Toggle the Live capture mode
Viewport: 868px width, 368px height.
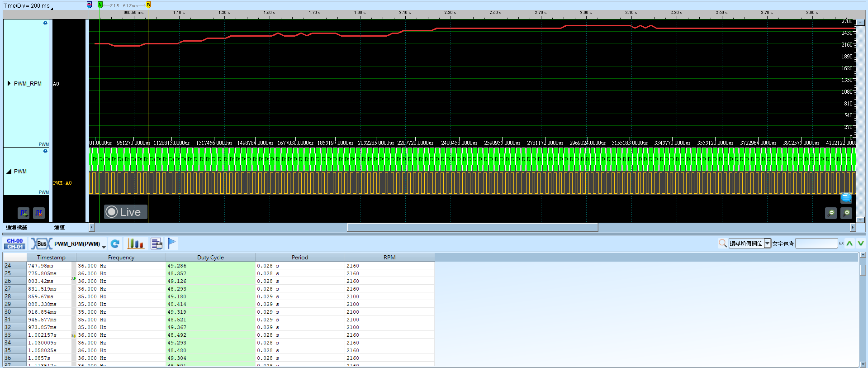tap(126, 212)
